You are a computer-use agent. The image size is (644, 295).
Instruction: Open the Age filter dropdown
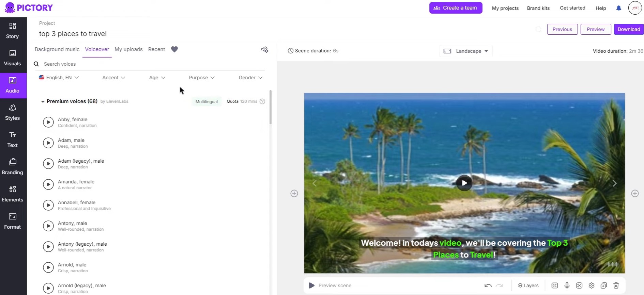[x=157, y=78]
